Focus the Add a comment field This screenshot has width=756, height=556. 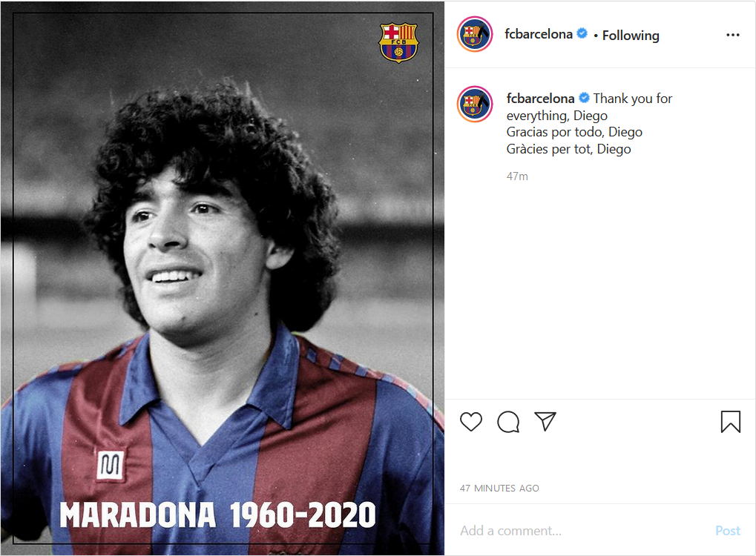[x=583, y=531]
